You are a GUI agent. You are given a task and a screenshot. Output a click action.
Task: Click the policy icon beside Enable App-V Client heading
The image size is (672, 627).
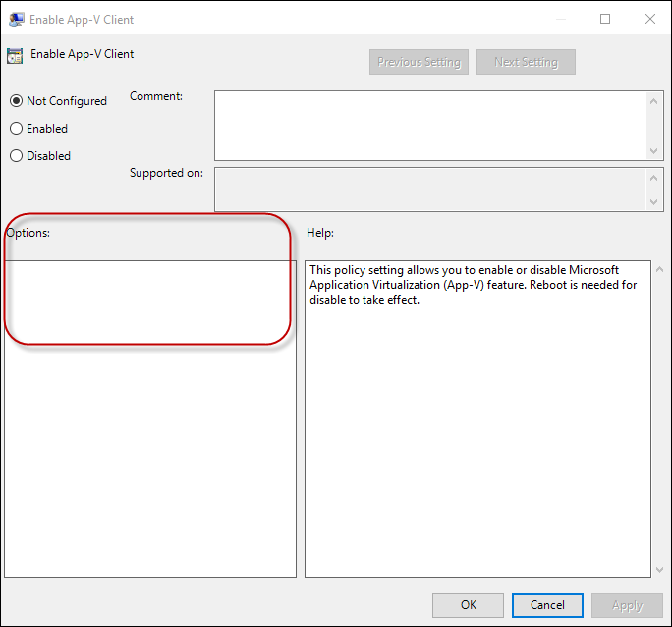(15, 55)
